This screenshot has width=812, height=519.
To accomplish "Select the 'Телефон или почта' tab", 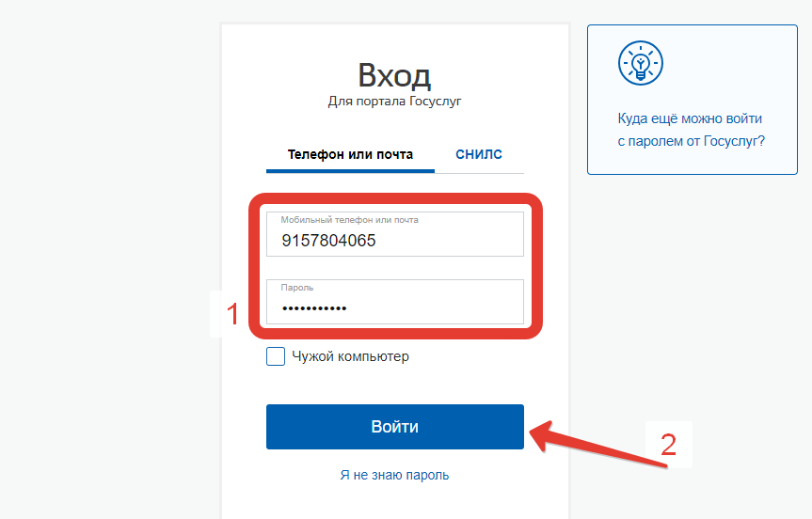I will 350,155.
